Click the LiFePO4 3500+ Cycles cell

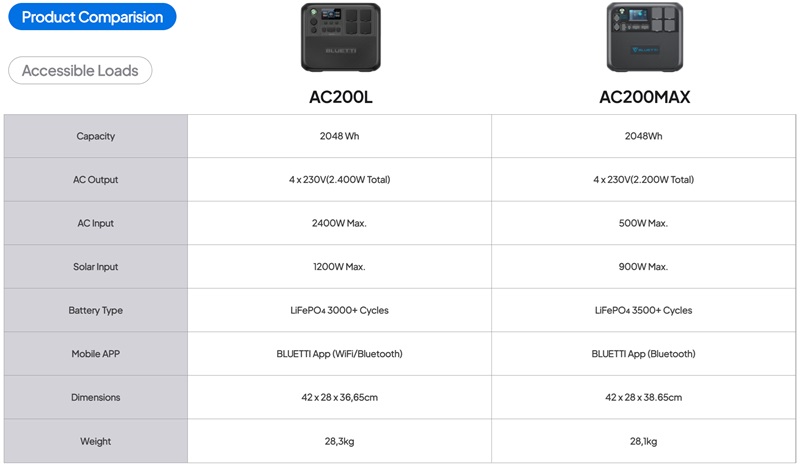click(643, 310)
